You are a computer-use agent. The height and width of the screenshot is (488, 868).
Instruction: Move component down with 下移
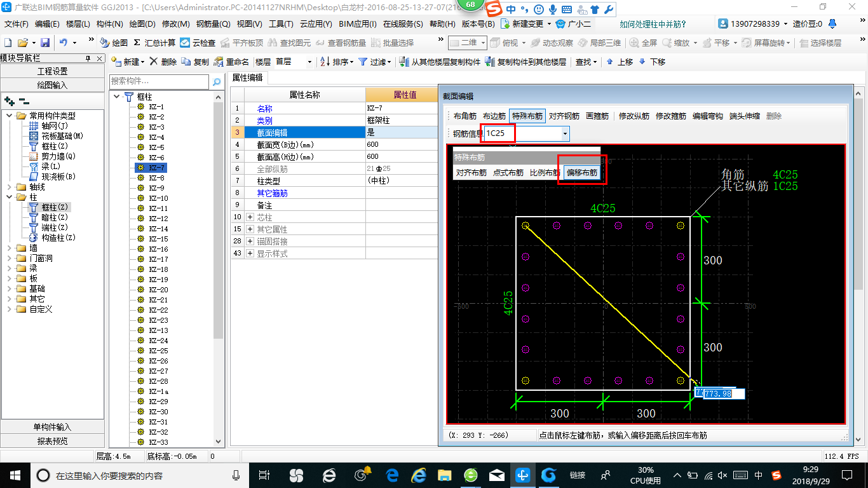pyautogui.click(x=652, y=62)
